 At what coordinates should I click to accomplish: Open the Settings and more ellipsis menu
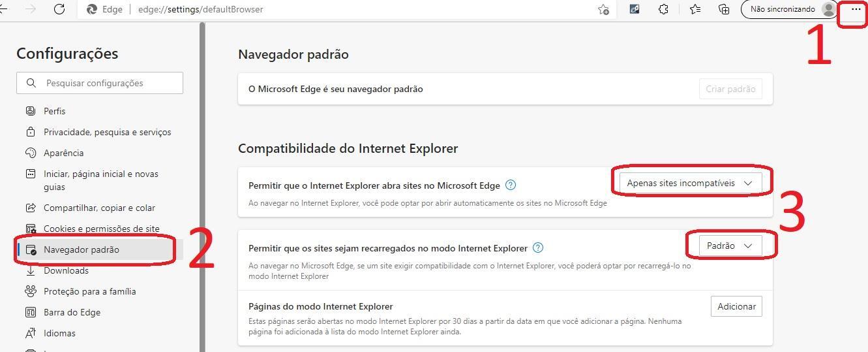coord(856,9)
